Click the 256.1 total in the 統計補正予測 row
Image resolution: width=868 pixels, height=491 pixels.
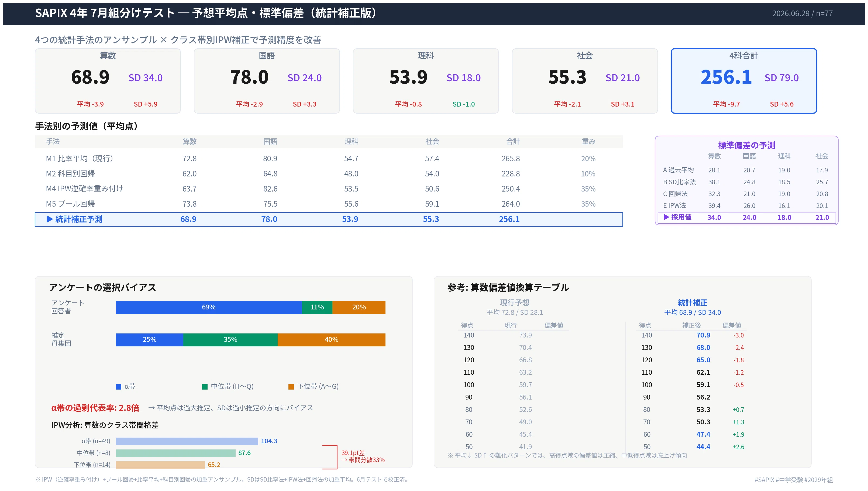point(509,219)
